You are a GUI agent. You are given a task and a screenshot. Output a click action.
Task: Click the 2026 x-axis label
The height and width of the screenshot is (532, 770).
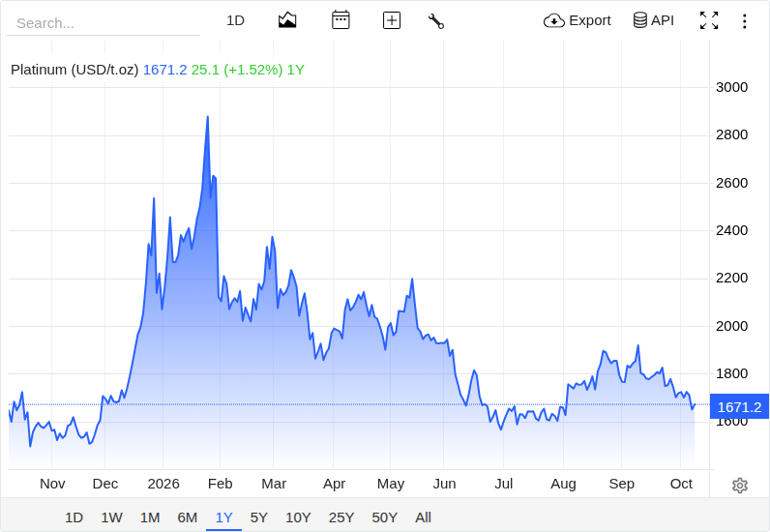(x=163, y=484)
